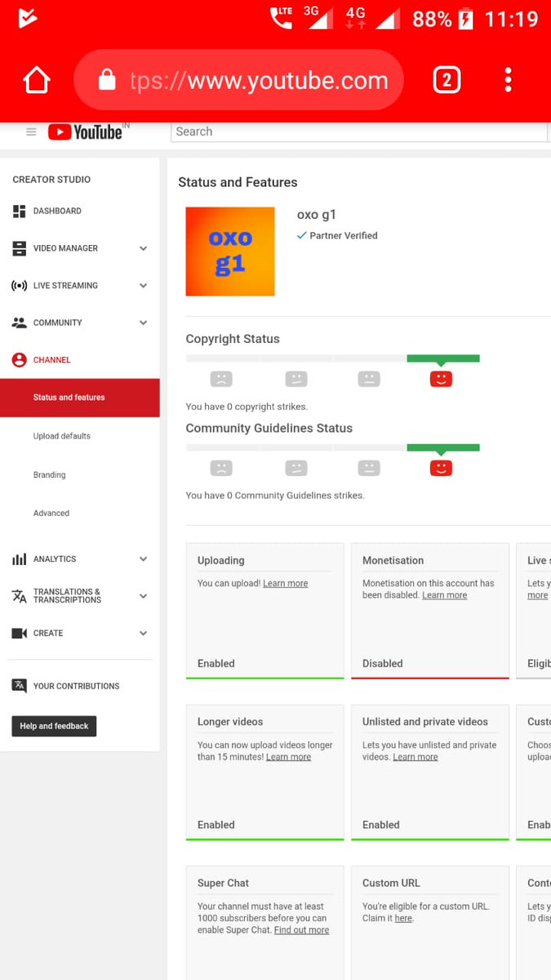Screen dimensions: 551x980
Task: Click the Creator Studio heading
Action: click(51, 180)
